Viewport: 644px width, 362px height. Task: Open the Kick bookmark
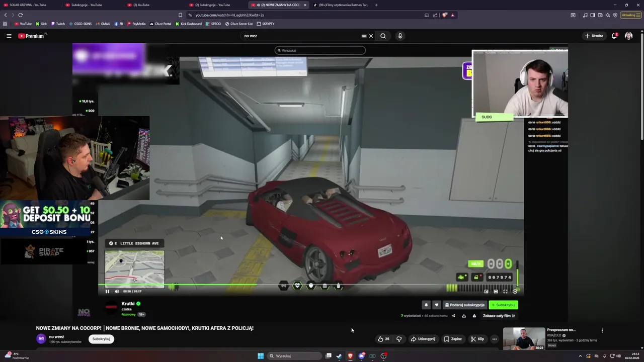click(41, 24)
